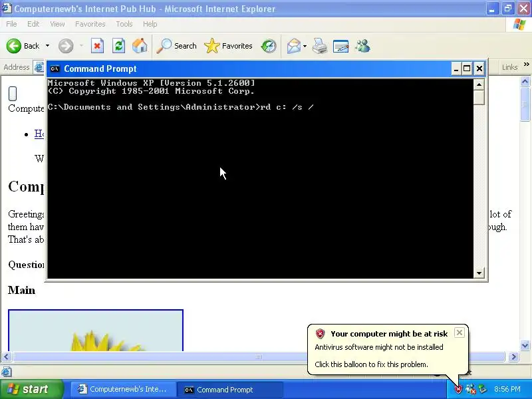Click the grayed Forward arrow button
Viewport: 532px width, 399px height.
click(x=66, y=46)
